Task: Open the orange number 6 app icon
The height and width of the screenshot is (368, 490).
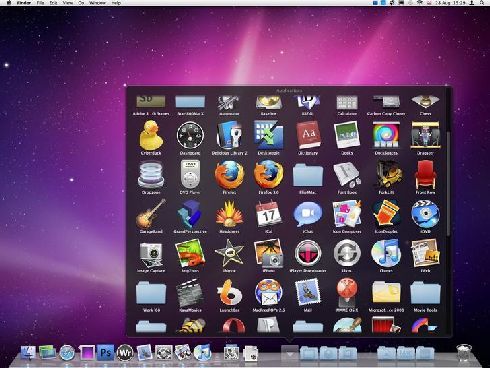Action: coord(229,292)
